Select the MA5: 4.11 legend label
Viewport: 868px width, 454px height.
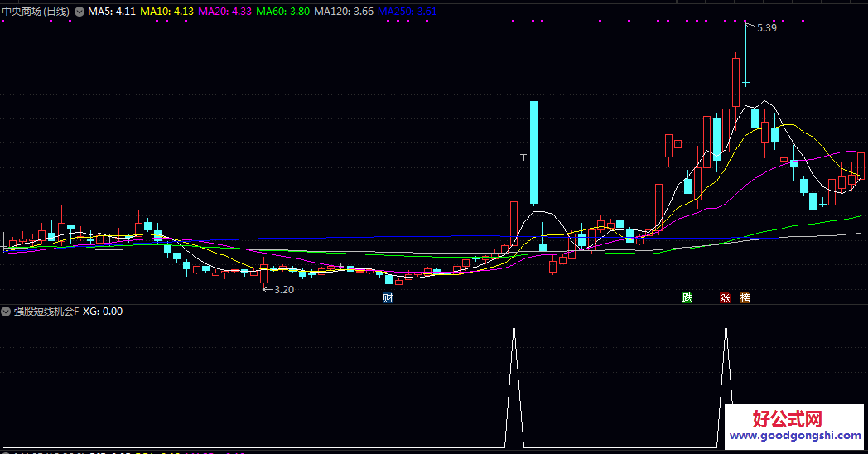click(112, 12)
